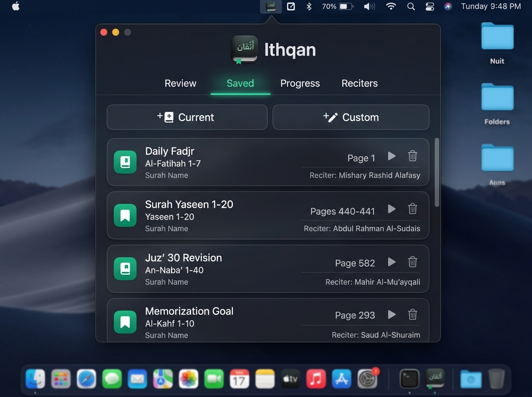The height and width of the screenshot is (397, 532).
Task: Open Launchpad in the Dock
Action: (61, 379)
